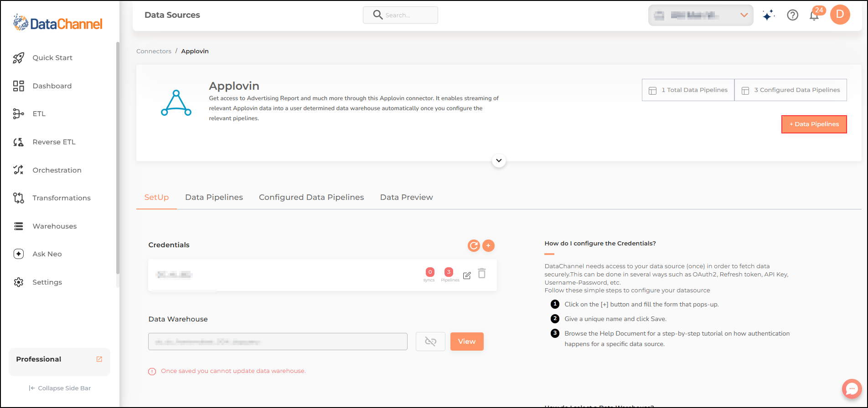
Task: Open the DataChannel logo home link
Action: tap(58, 22)
